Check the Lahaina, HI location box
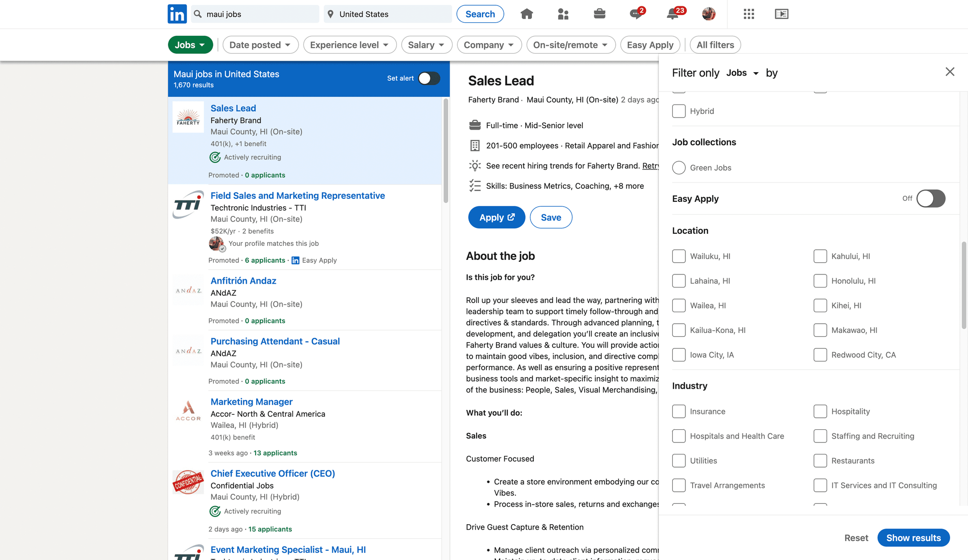Screen dimensions: 968x560 pos(679,281)
